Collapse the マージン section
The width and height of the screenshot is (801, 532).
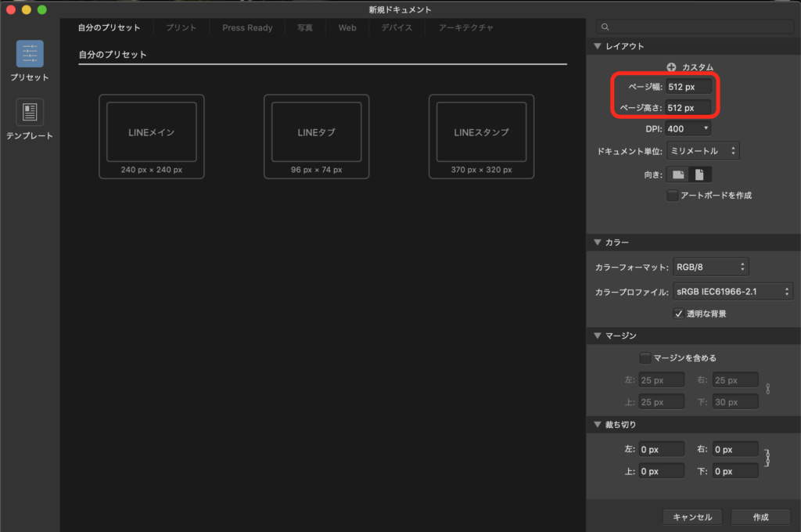598,336
